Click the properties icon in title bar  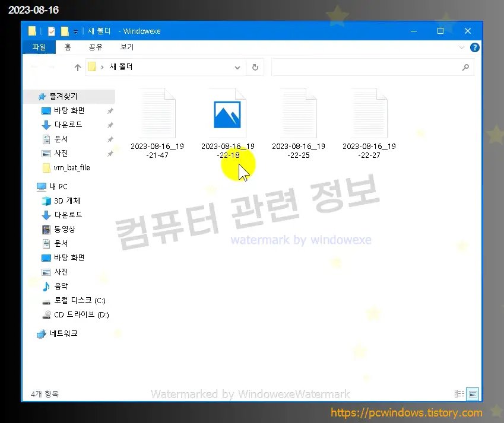pos(52,31)
